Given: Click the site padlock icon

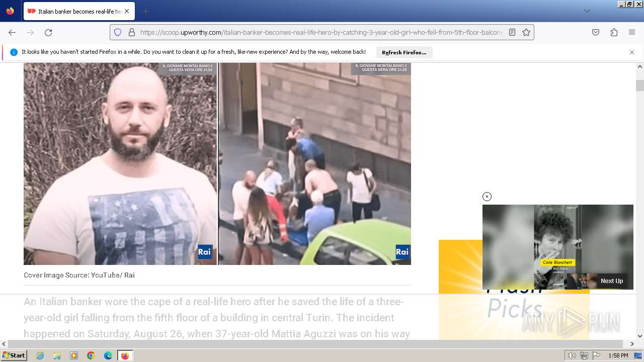Looking at the screenshot, I should coord(132,32).
